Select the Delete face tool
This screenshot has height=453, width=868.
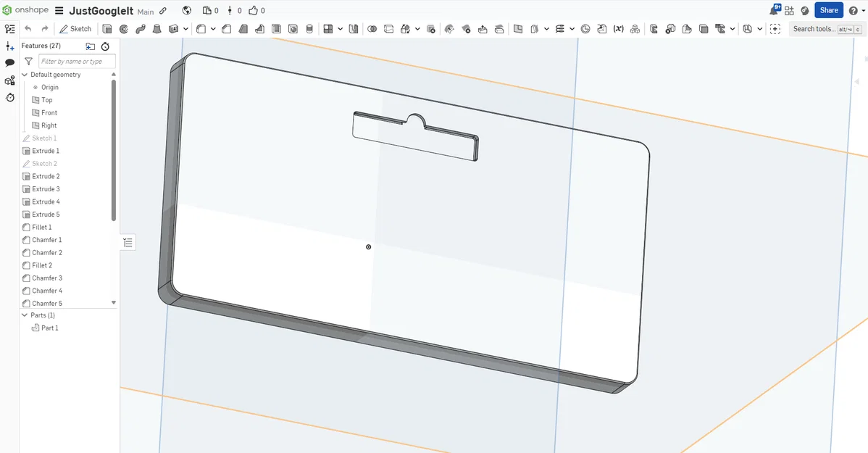pos(466,29)
